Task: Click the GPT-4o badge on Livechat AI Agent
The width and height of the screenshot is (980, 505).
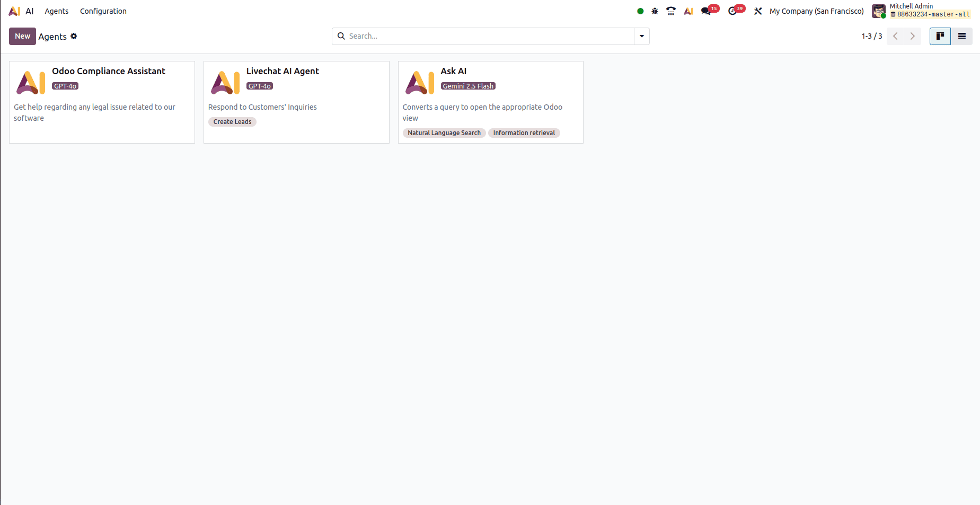Action: click(x=260, y=86)
